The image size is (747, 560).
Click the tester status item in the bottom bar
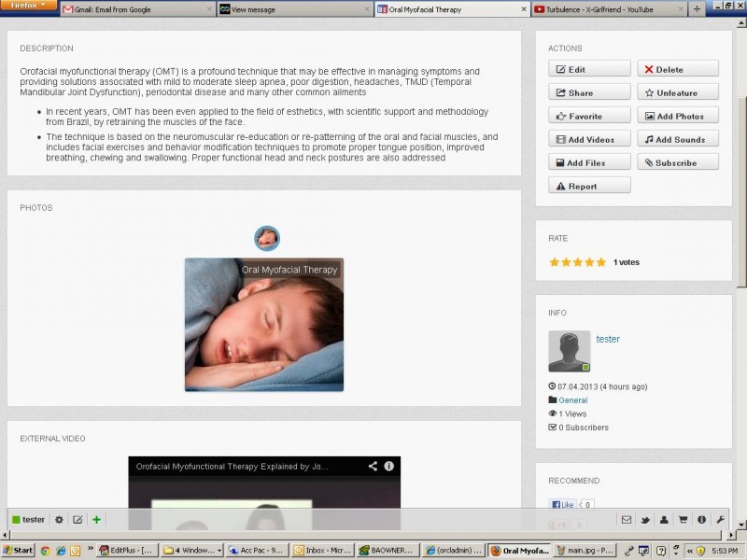(x=28, y=520)
